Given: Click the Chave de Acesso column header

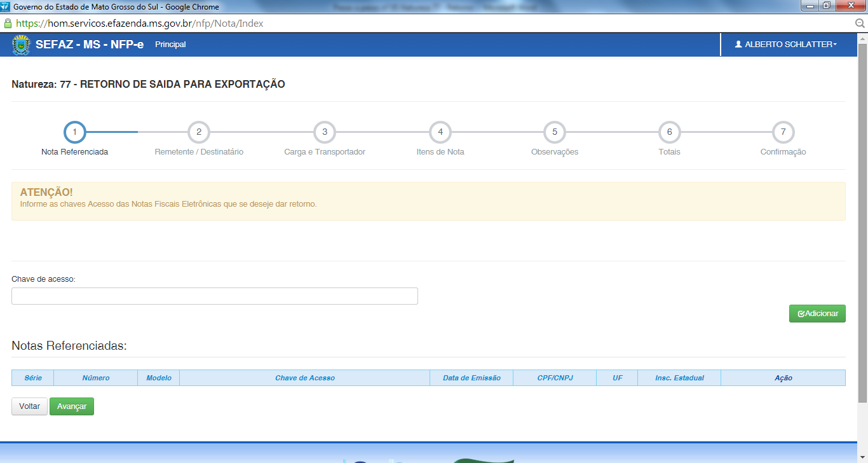Looking at the screenshot, I should (305, 378).
